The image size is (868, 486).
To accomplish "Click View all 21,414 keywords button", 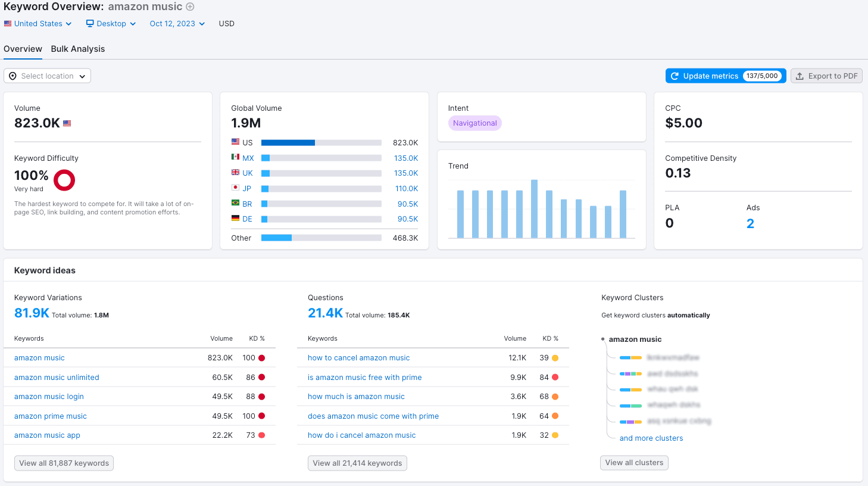I will (357, 463).
